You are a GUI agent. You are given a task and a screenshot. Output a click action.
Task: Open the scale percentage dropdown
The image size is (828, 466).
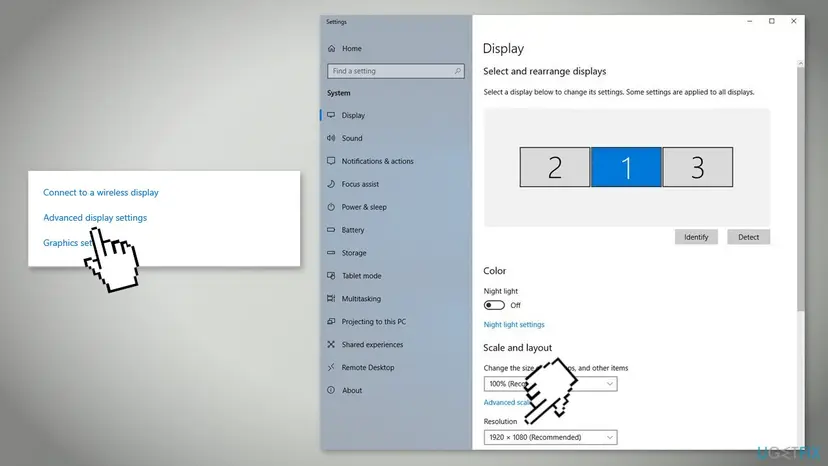[550, 384]
